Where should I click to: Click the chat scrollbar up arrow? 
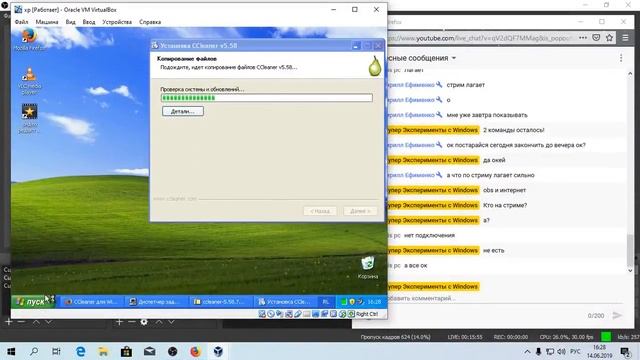point(630,74)
